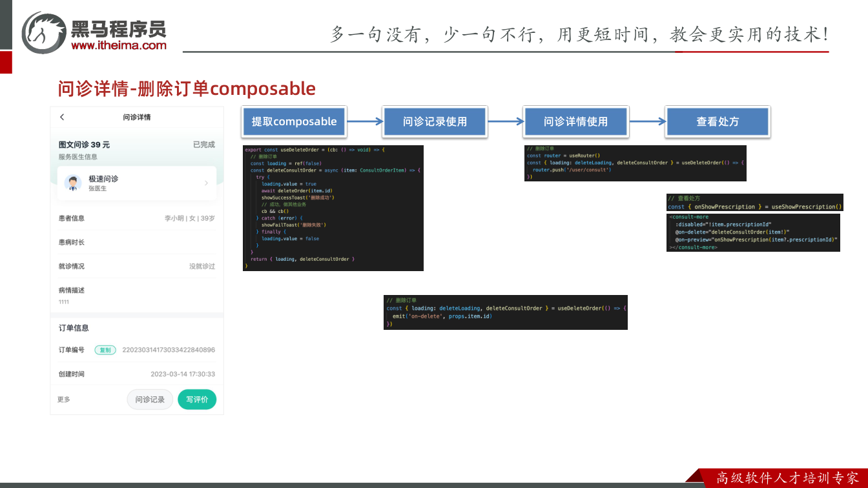Select the 提取composable step box
The width and height of the screenshot is (868, 488).
(x=294, y=121)
